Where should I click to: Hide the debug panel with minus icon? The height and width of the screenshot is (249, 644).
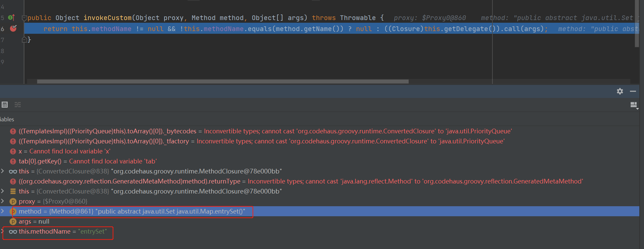[633, 91]
